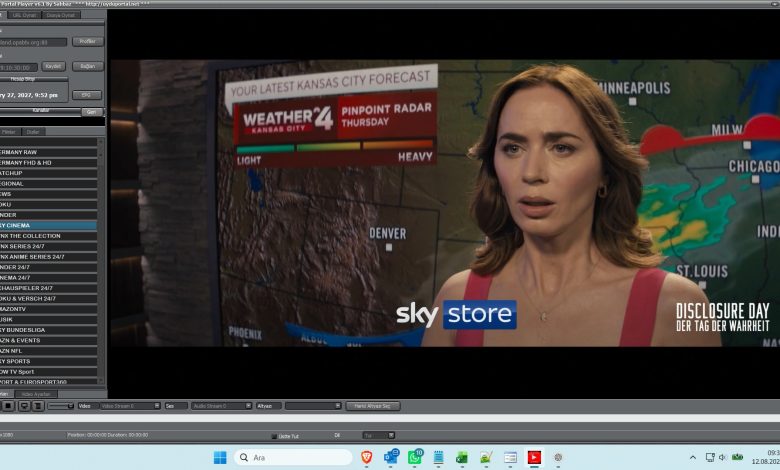Select the SERIES 24/7 category
This screenshot has height=470, width=780.
coord(48,246)
